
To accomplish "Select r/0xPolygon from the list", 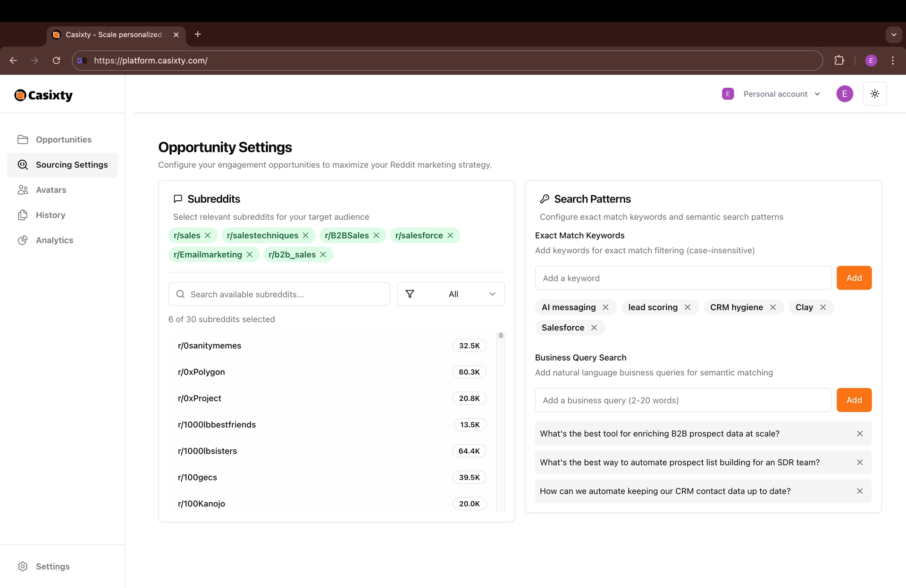I will pos(332,372).
